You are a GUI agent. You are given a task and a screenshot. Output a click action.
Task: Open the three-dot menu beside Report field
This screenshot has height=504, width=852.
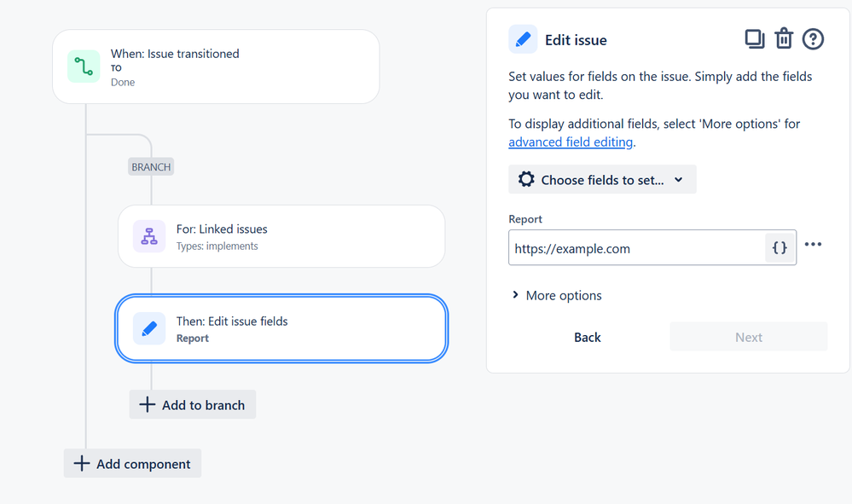tap(813, 245)
